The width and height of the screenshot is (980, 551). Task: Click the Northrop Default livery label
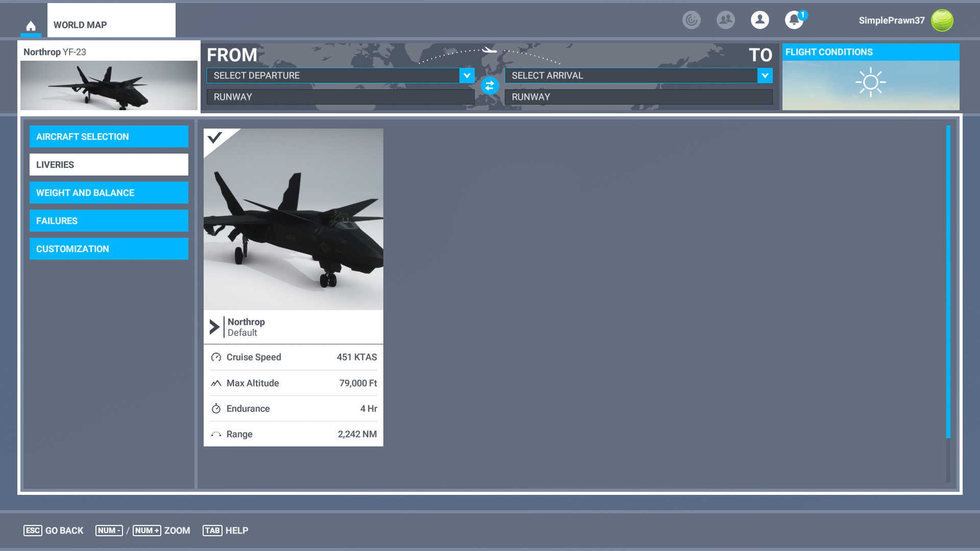tap(246, 327)
